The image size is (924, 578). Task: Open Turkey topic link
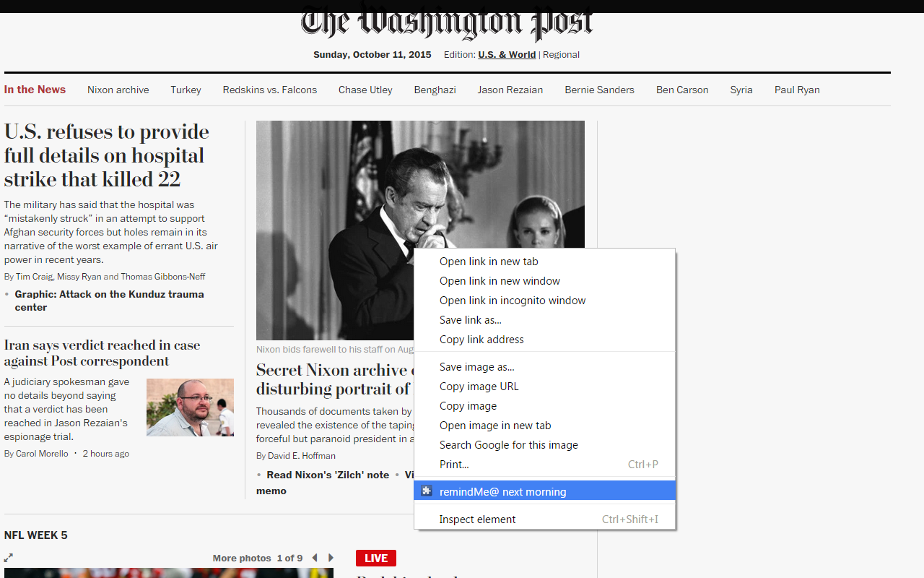(x=186, y=90)
